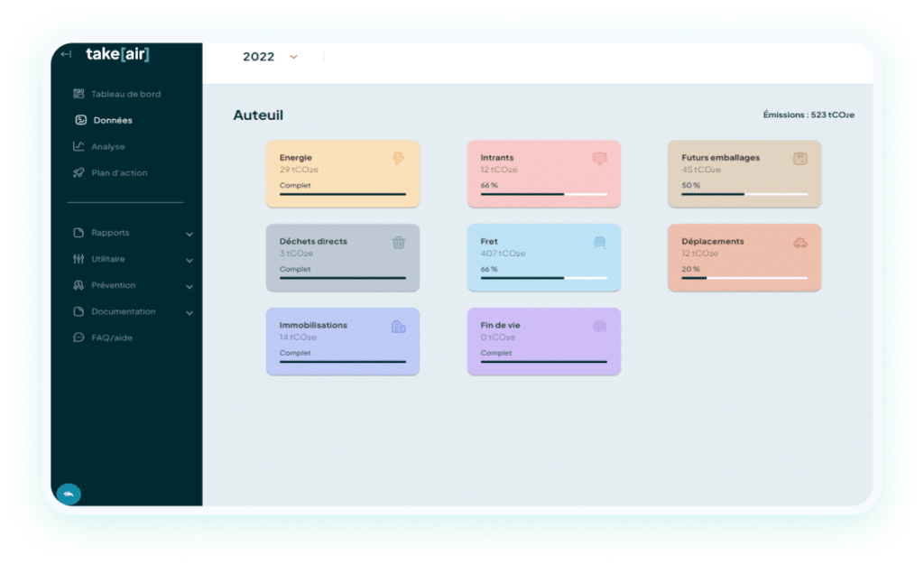
Task: Expand the Documentation submenu chevron
Action: point(189,312)
